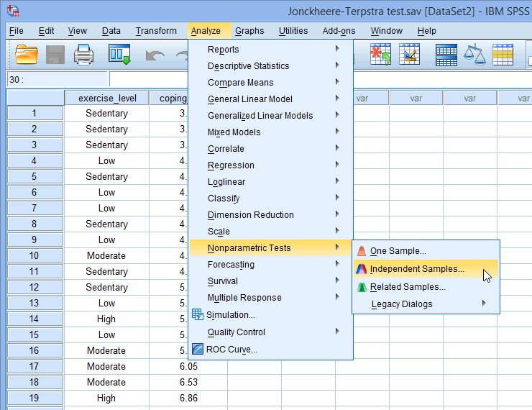
Task: Click the Print icon in toolbar
Action: tap(83, 54)
